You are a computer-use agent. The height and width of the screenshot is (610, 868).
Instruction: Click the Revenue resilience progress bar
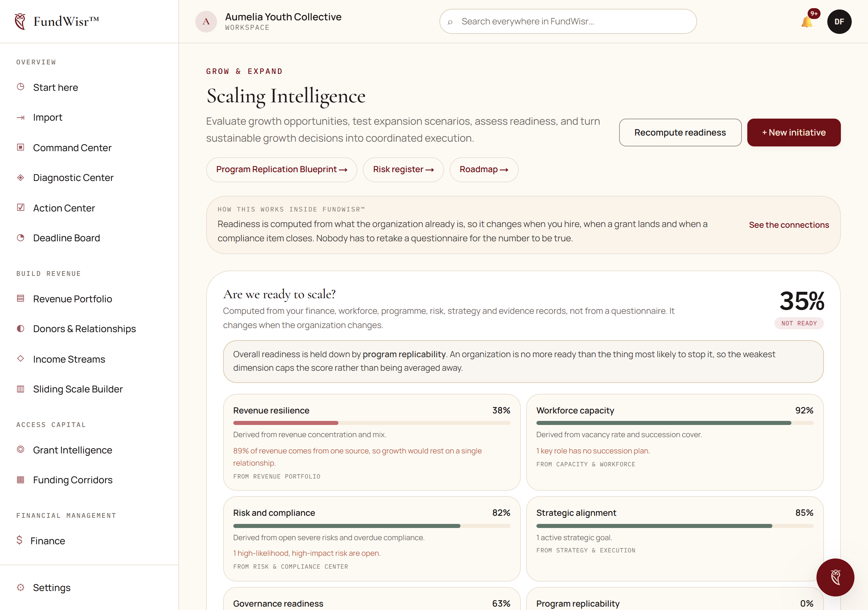372,423
